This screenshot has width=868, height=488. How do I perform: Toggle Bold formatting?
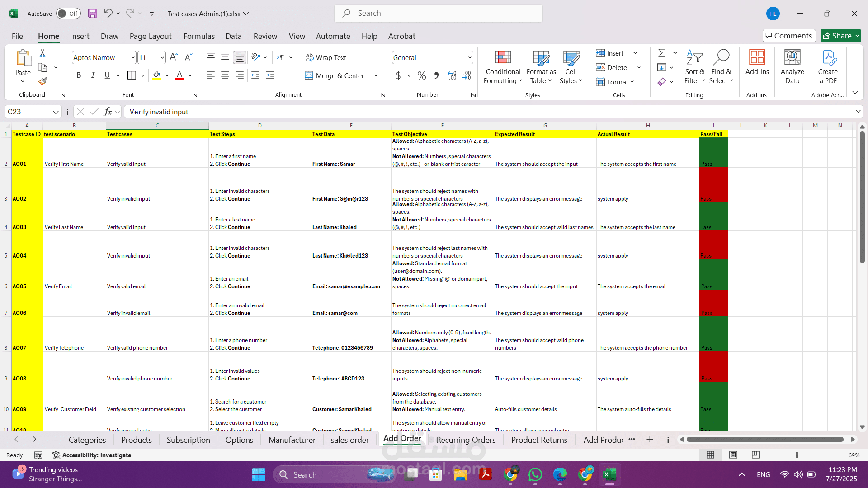(x=79, y=75)
